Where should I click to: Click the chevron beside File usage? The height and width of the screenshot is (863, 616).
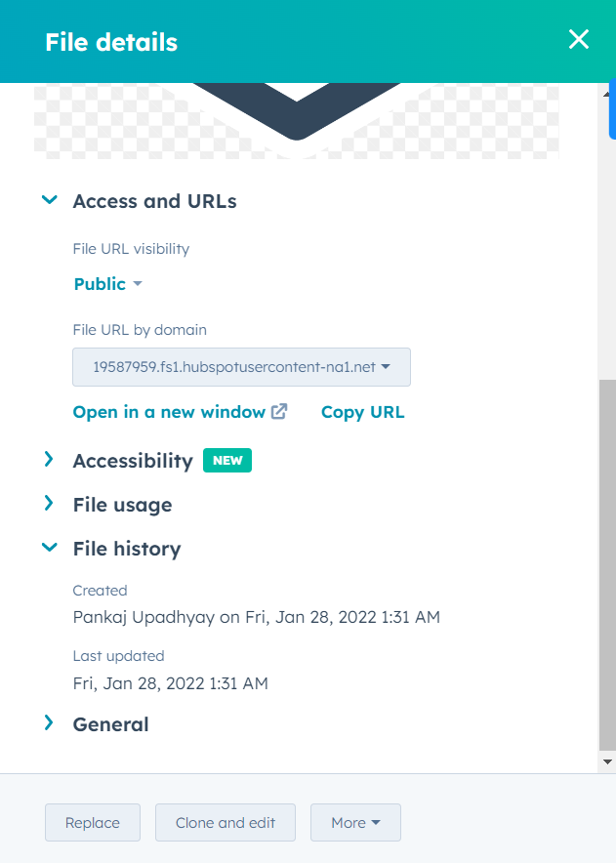tap(50, 504)
